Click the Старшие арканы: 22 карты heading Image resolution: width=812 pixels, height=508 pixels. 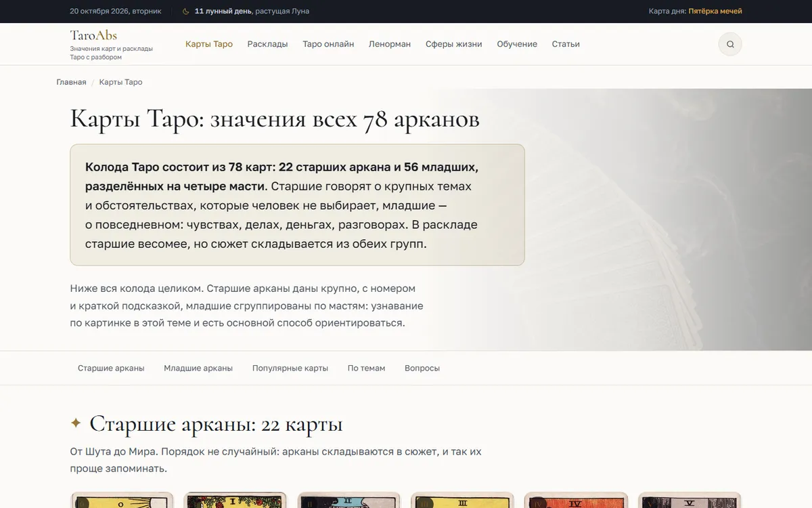pyautogui.click(x=216, y=424)
